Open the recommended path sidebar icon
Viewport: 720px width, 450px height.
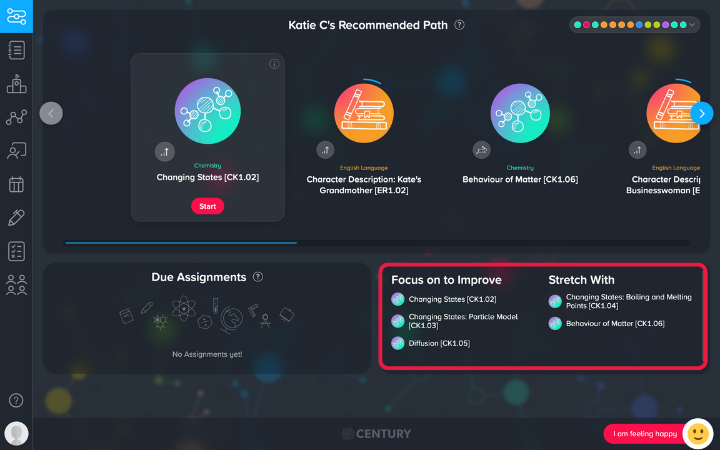point(16,17)
